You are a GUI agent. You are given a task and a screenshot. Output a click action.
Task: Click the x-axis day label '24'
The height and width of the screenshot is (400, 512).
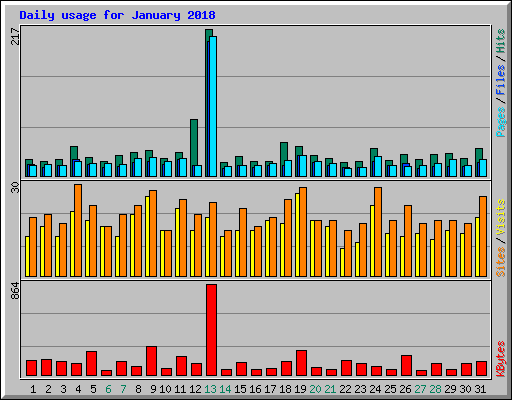[x=375, y=389]
